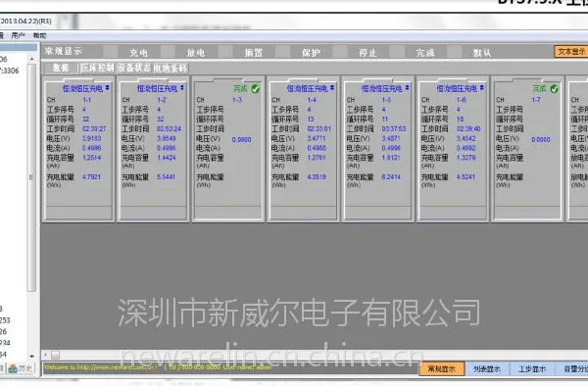Click the 保护 legend color box

[282, 51]
